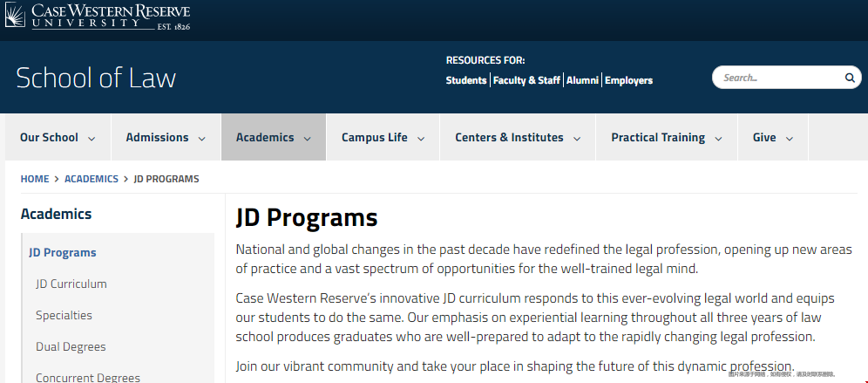Click the School of Law title

97,79
